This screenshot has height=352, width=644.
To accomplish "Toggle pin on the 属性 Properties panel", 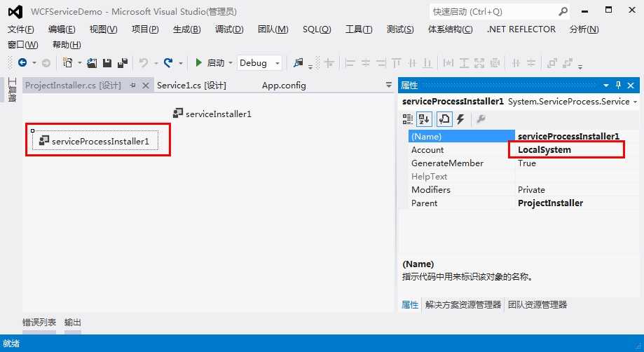I will tap(619, 85).
